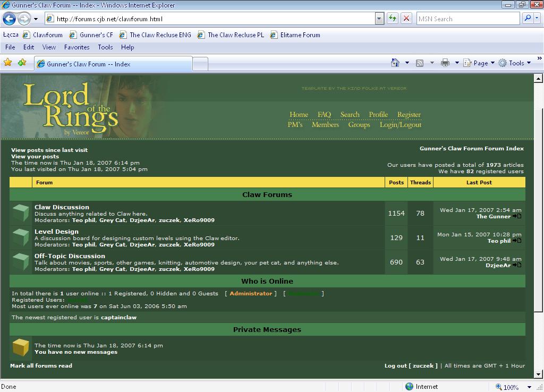
Task: Open the Help menu
Action: [x=127, y=47]
